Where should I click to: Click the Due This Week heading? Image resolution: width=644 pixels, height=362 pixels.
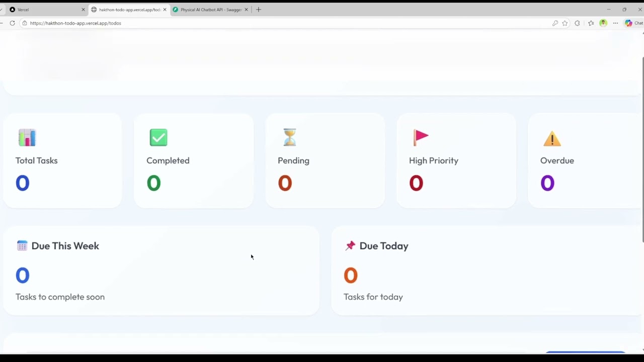coord(65,246)
